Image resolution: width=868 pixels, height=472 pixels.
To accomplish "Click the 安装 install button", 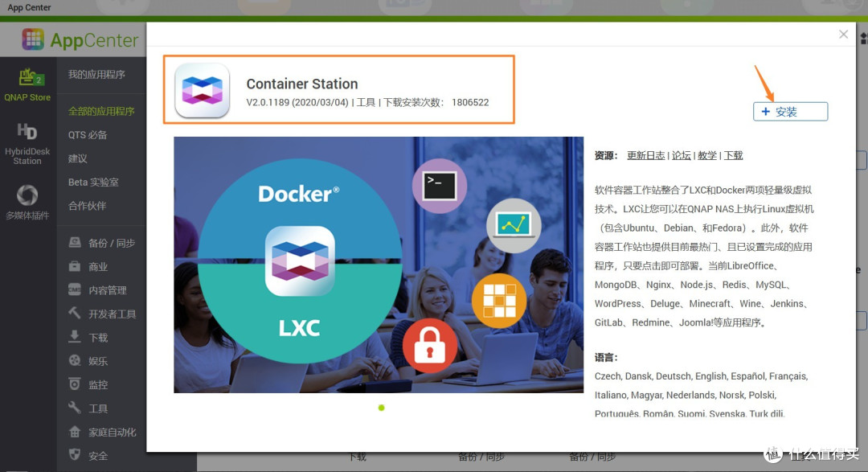I will [x=790, y=111].
